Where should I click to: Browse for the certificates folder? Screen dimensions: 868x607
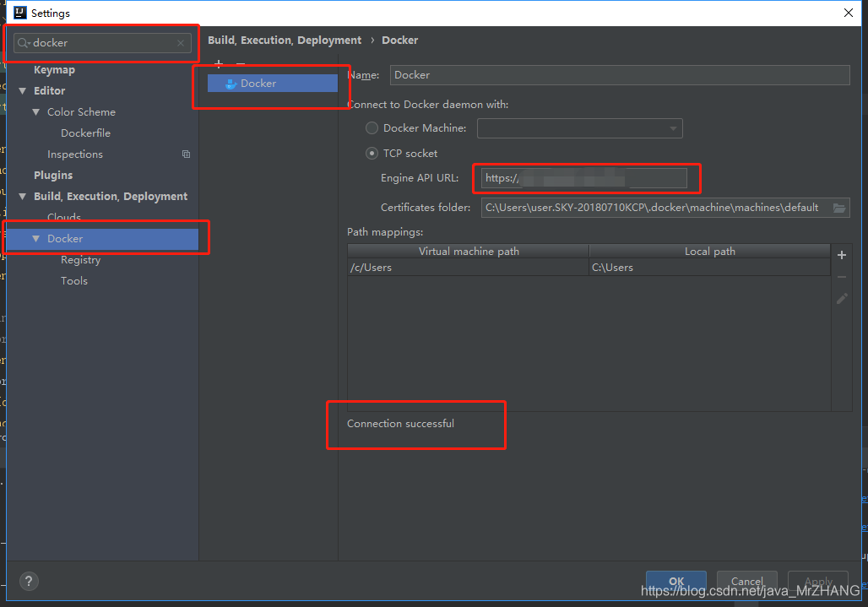tap(839, 208)
